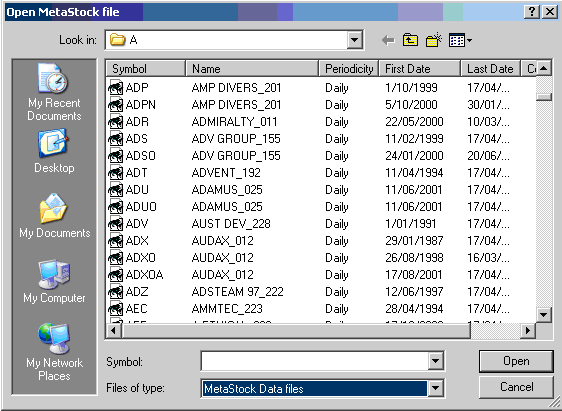Click the vertical scrollbar thumb
This screenshot has width=562, height=411.
[x=544, y=97]
